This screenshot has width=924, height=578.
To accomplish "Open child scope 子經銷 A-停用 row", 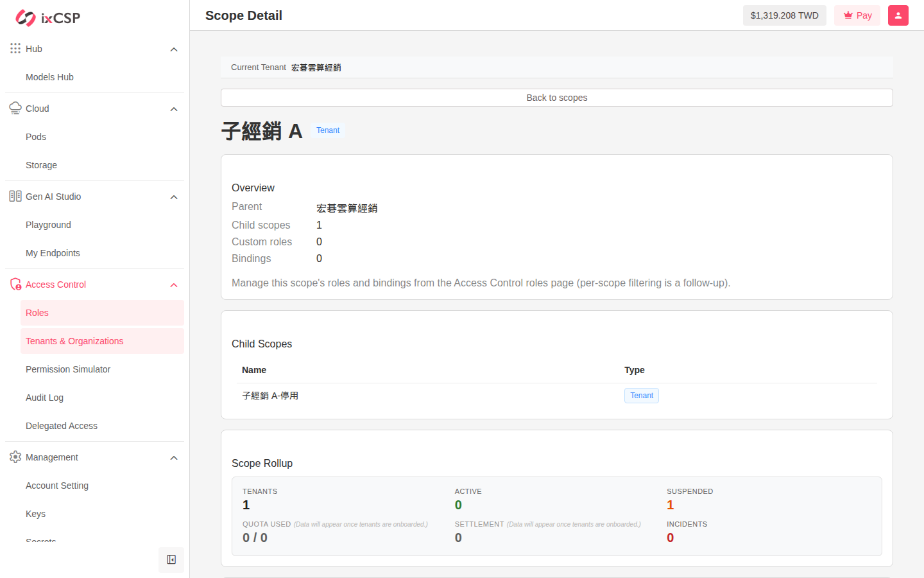I will (557, 396).
